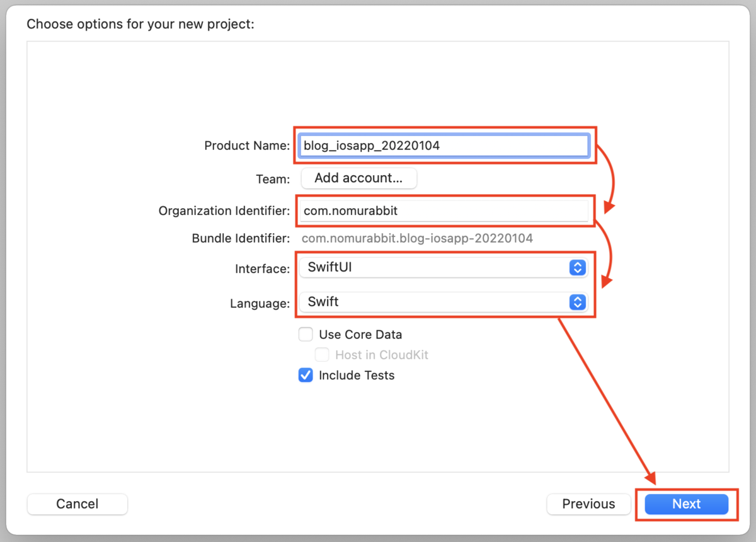Click the Bundle Identifier value text
This screenshot has width=756, height=542.
[x=417, y=239]
